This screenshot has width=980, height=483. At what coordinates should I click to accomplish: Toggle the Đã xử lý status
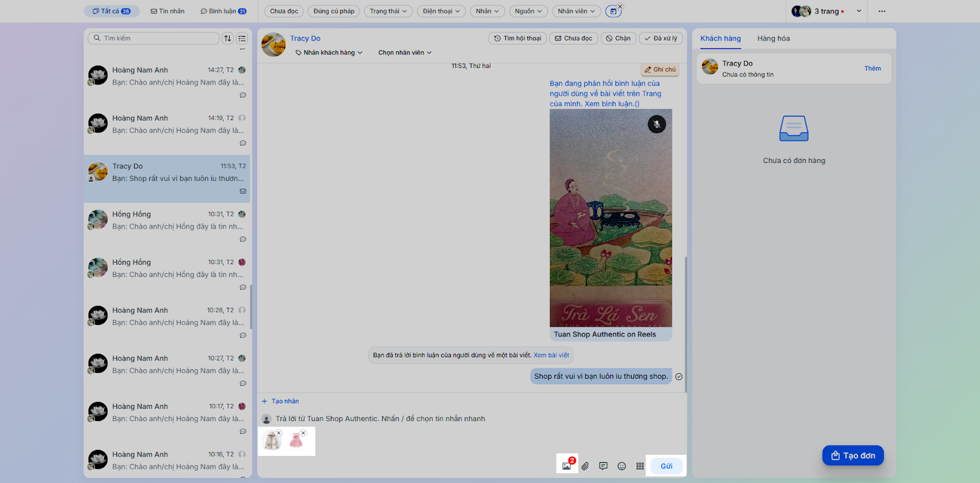click(x=661, y=38)
